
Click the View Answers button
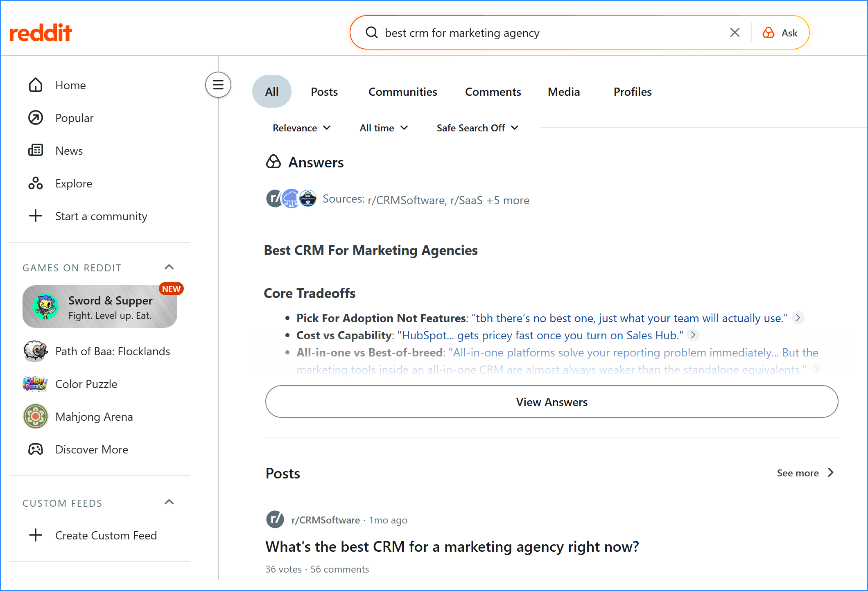(x=552, y=402)
